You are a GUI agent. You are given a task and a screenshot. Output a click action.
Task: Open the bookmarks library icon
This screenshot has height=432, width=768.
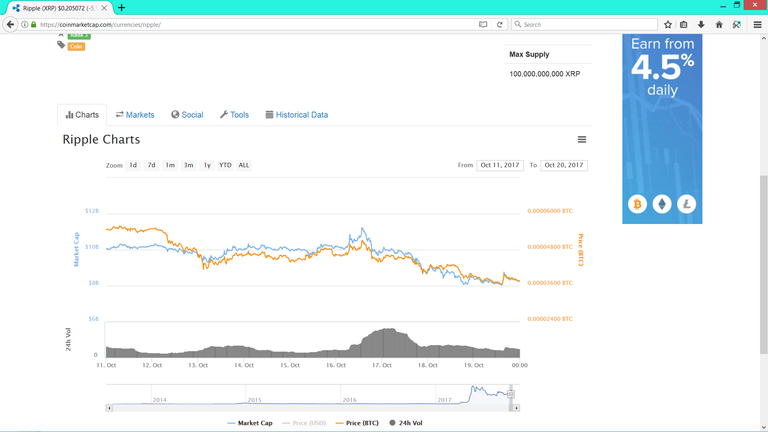point(684,24)
